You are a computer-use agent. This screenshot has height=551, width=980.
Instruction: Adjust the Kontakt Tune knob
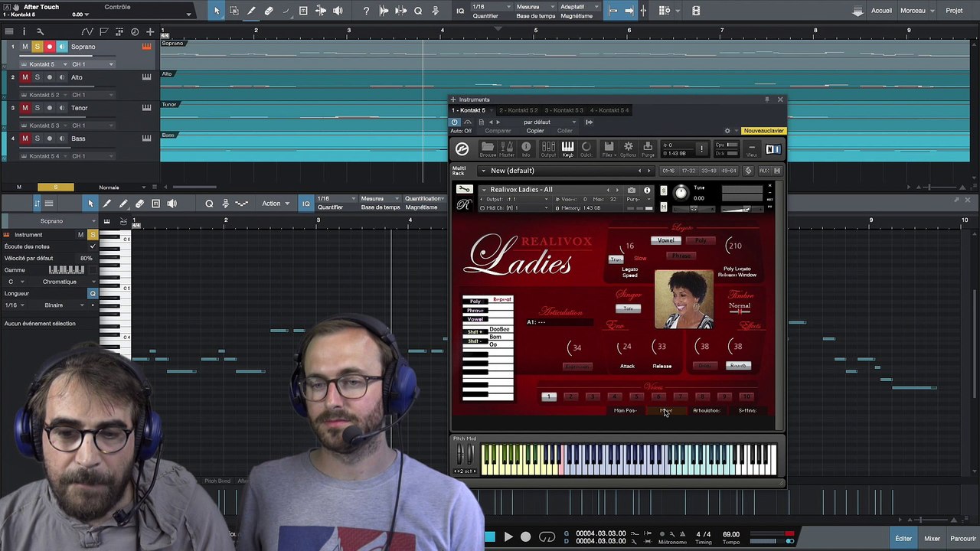681,193
